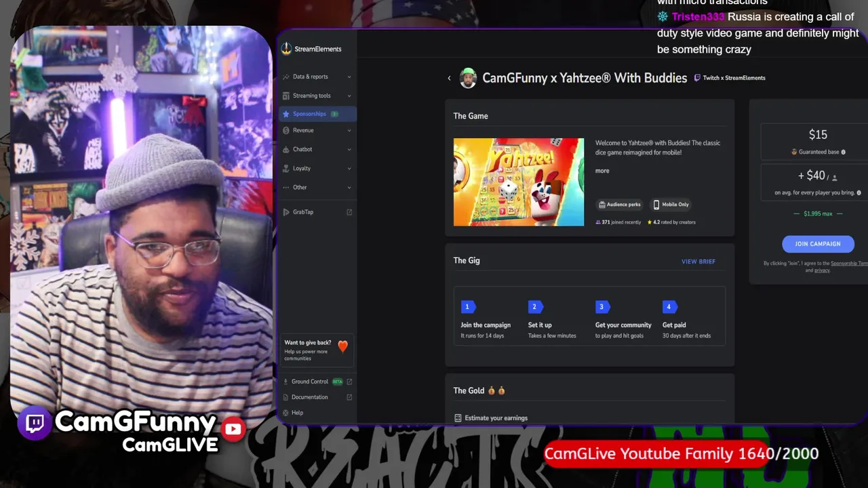Screen dimensions: 868x488
Task: Click the orange heart give-back icon
Action: coord(342,346)
